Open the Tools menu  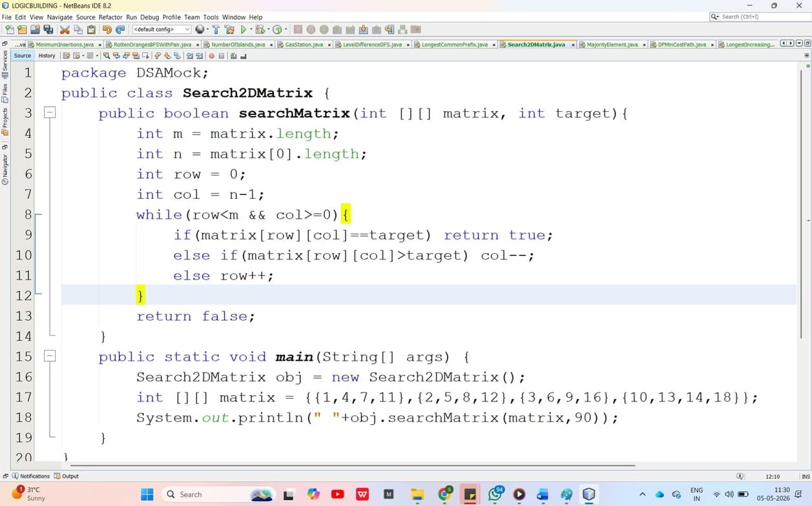(211, 17)
